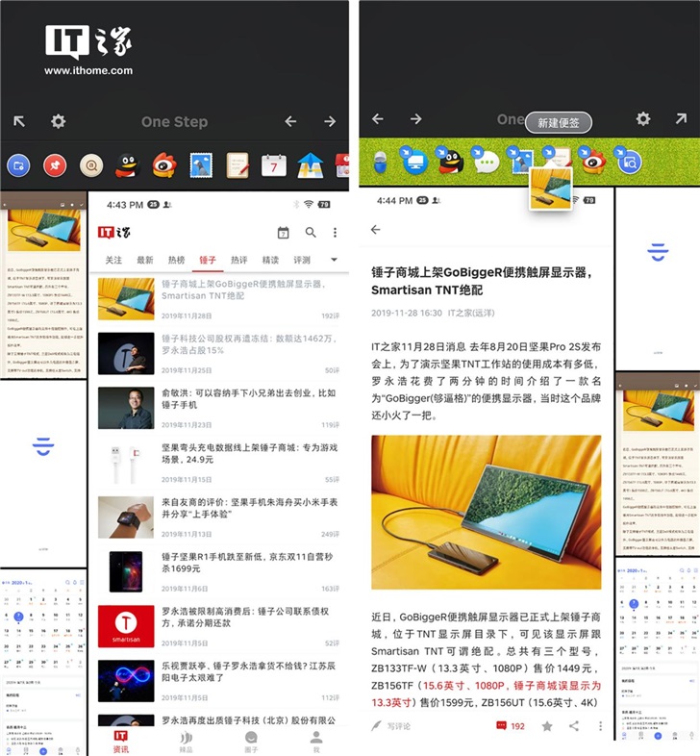Screen dimensions: 700x756
Task: Tap the diagonal expand arrow on the right One Step bar
Action: [x=681, y=118]
